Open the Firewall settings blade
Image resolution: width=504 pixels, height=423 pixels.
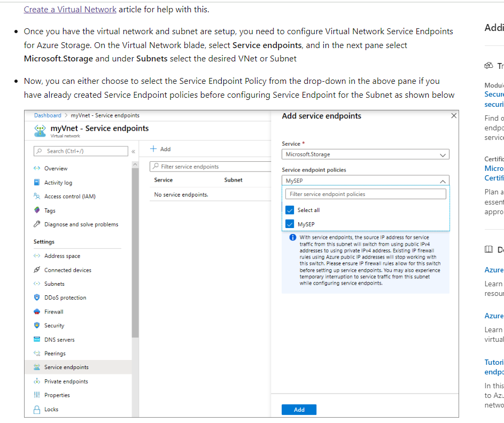(x=53, y=311)
